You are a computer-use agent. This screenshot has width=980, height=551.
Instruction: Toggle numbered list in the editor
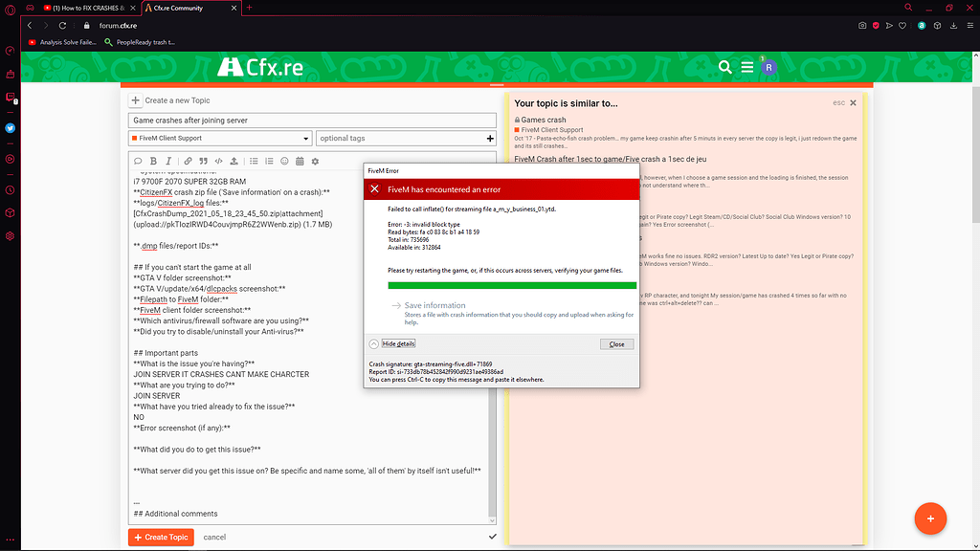click(x=269, y=161)
